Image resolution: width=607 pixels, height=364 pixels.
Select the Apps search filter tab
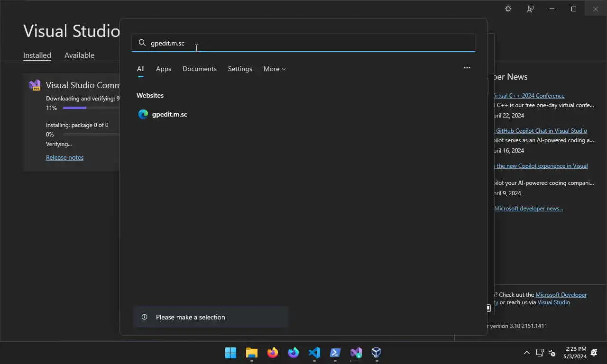click(x=164, y=69)
